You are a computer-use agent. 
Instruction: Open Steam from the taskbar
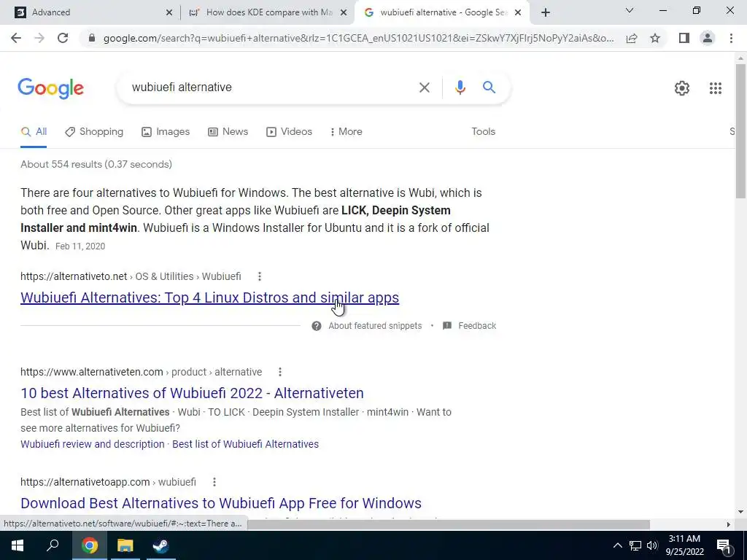coord(161,545)
